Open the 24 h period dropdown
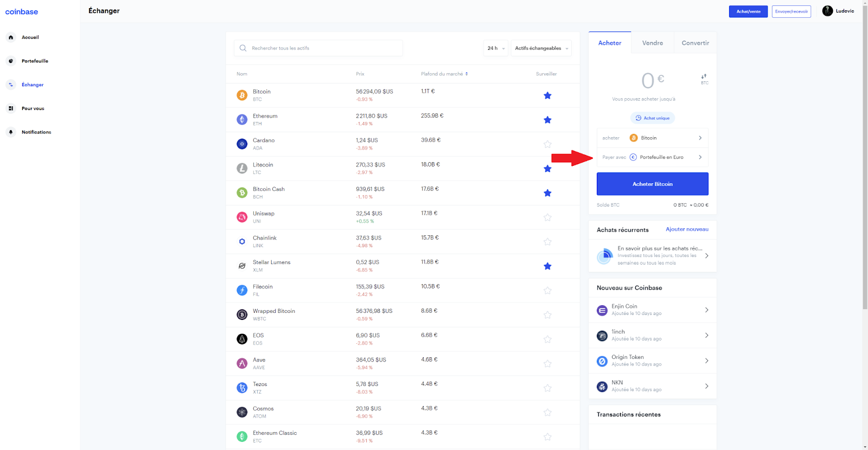The height and width of the screenshot is (450, 868). (496, 48)
